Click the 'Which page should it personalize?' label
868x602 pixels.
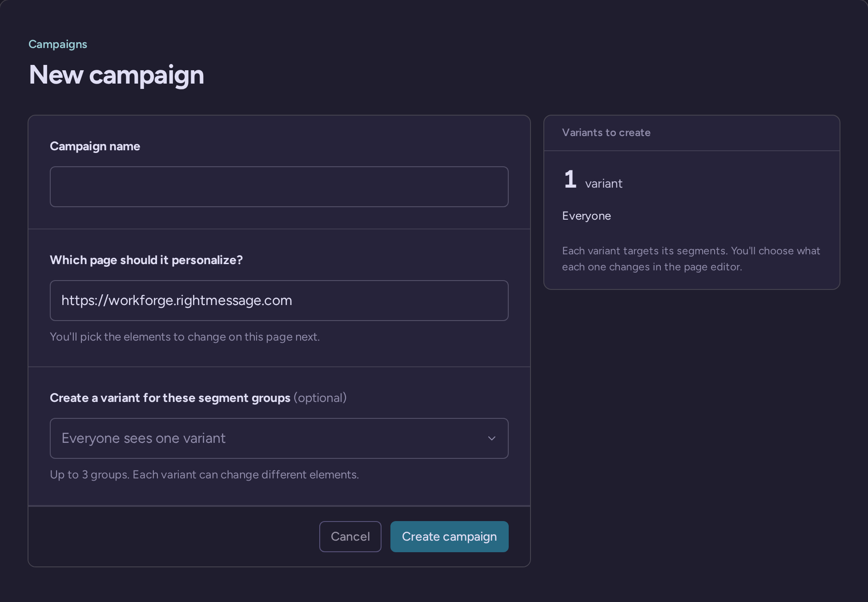[146, 260]
